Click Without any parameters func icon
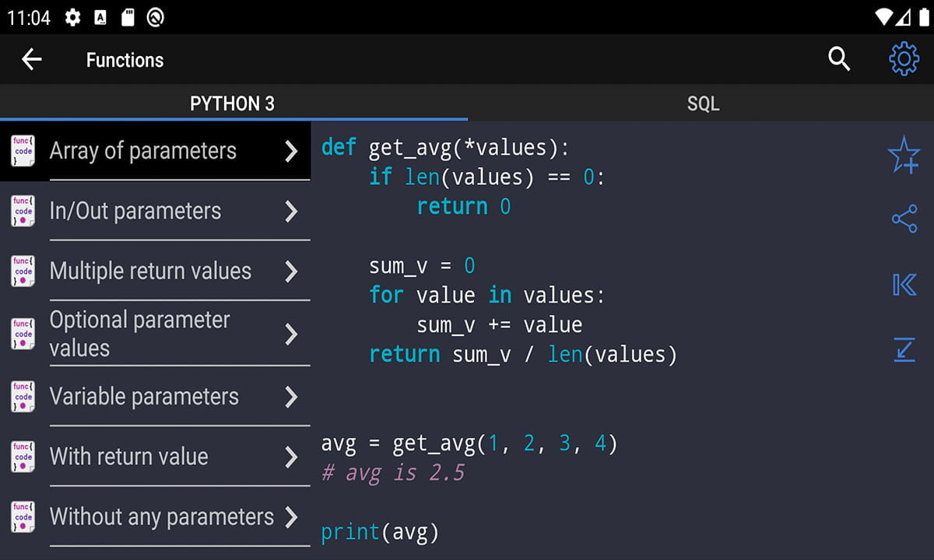The width and height of the screenshot is (934, 560). click(x=23, y=516)
